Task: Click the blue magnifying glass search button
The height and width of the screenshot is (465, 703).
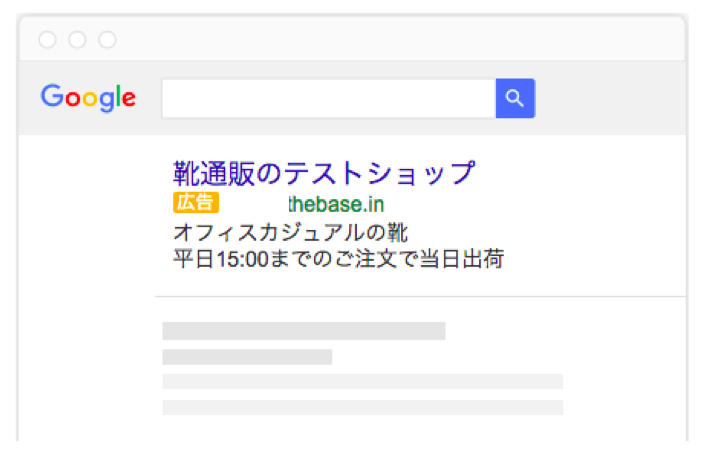Action: tap(515, 98)
